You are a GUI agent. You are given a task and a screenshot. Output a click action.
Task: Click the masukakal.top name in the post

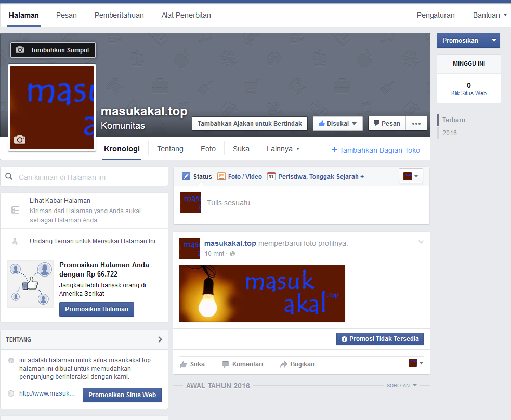click(230, 243)
